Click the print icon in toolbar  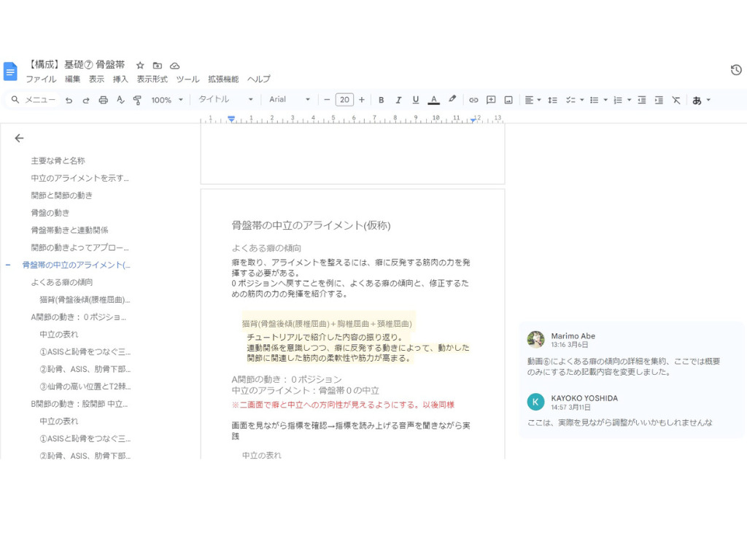click(103, 100)
